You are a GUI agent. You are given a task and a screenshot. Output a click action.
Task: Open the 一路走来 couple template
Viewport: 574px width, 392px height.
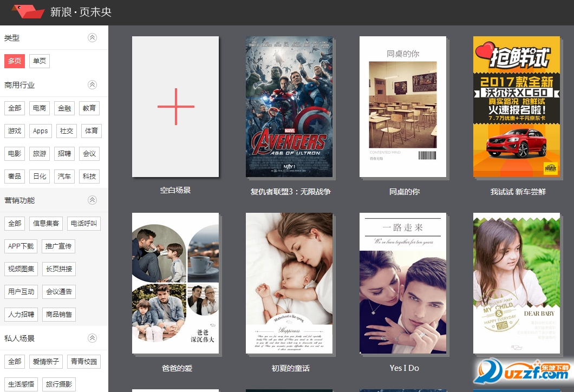(x=403, y=283)
